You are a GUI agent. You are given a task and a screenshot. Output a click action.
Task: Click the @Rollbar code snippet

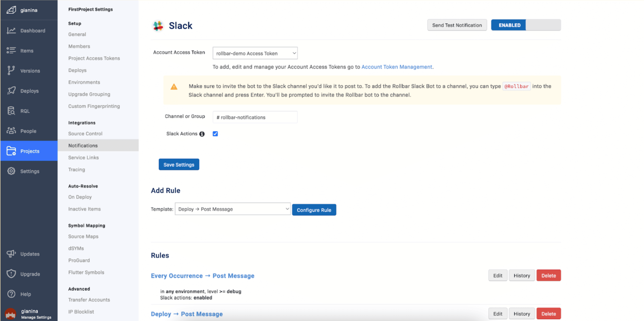point(516,86)
